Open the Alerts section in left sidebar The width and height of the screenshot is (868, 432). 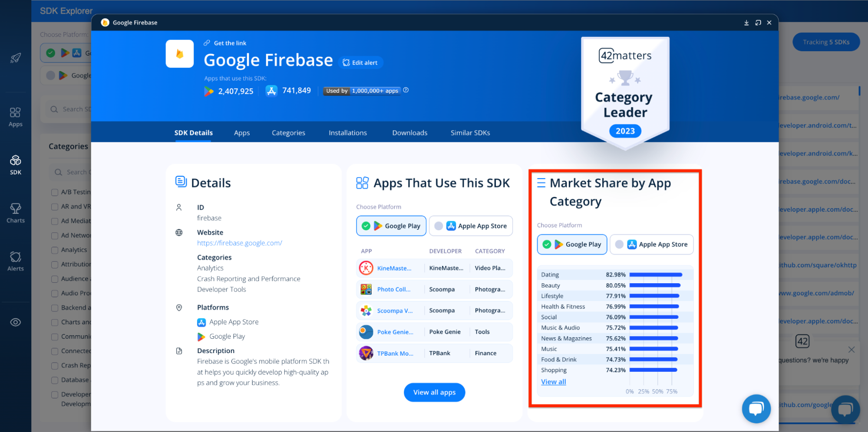pyautogui.click(x=15, y=262)
